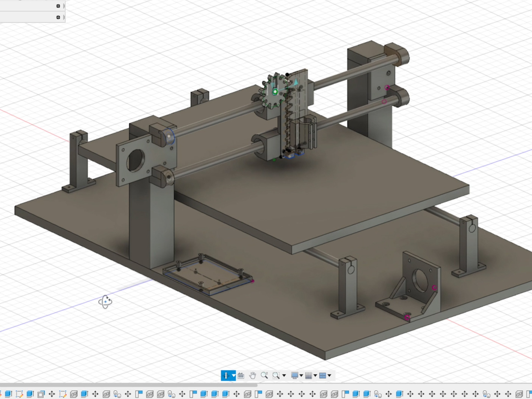Click the Zoom Window icon
Image resolution: width=532 pixels, height=399 pixels.
click(x=276, y=376)
